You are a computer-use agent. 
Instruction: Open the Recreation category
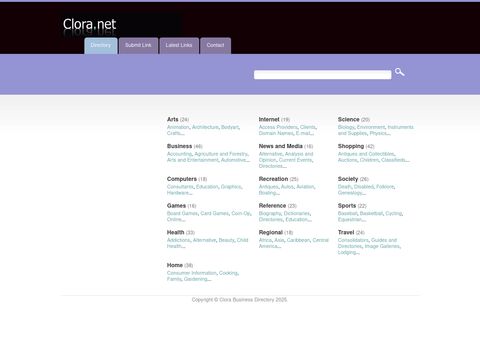pyautogui.click(x=273, y=179)
